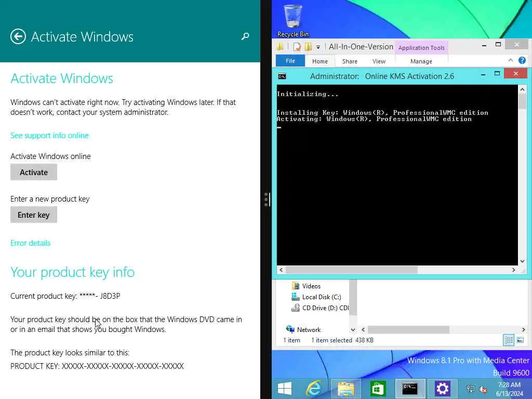Click the console horizontal scroll right arrow

(514, 270)
